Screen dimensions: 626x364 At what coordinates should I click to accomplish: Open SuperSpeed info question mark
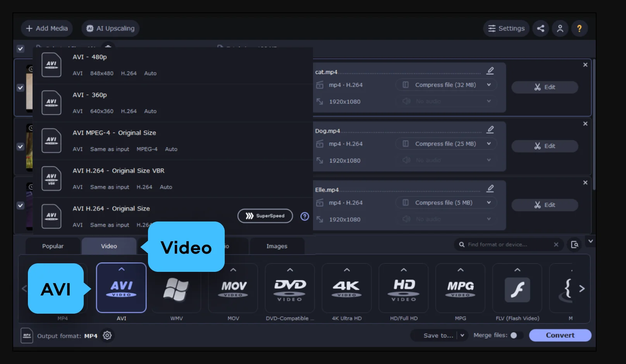tap(305, 216)
